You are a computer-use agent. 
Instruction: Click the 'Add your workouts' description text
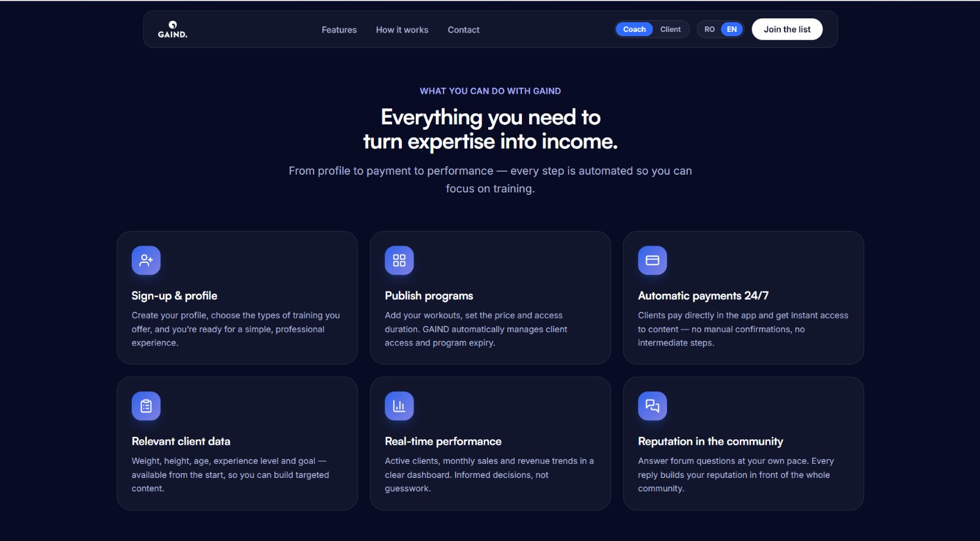(476, 329)
